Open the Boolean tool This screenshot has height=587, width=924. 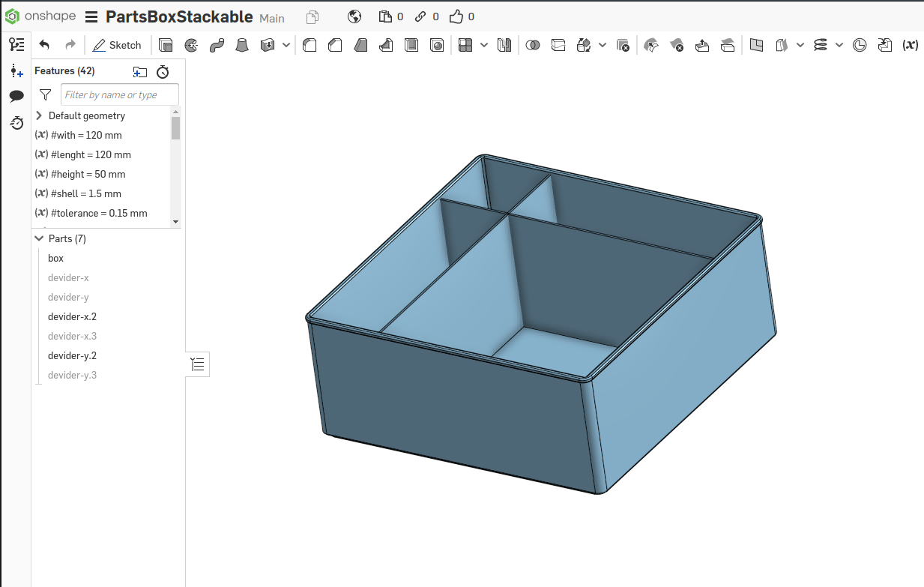(x=534, y=45)
